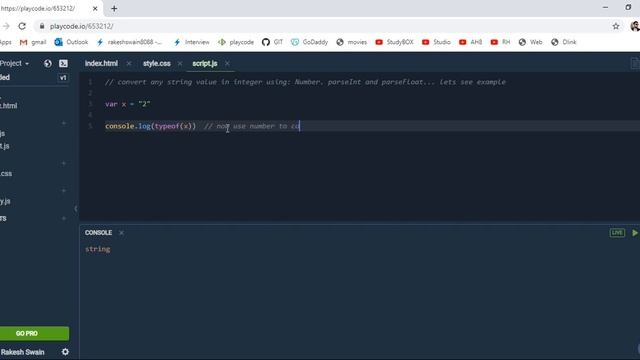Open the Interview bookmark
This screenshot has height=360, width=640.
[x=191, y=42]
